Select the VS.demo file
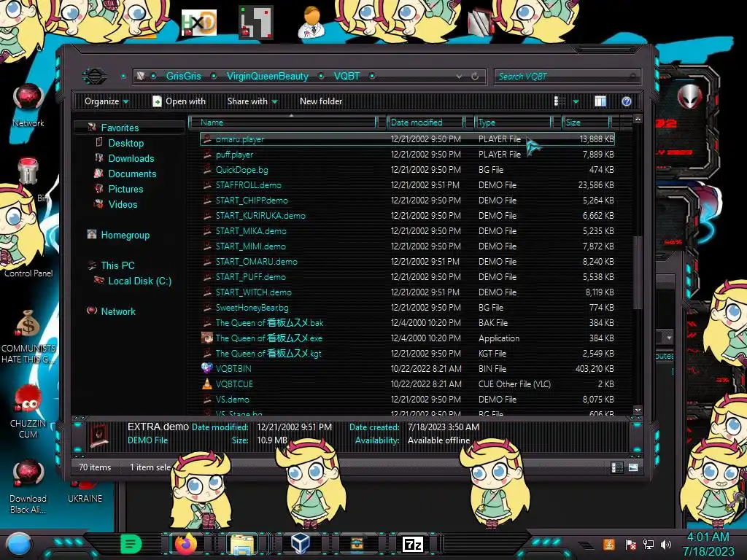The height and width of the screenshot is (560, 747). tap(407, 399)
